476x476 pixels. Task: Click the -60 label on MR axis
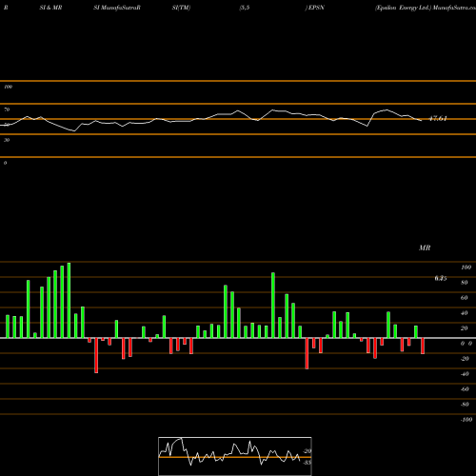[x=465, y=389]
